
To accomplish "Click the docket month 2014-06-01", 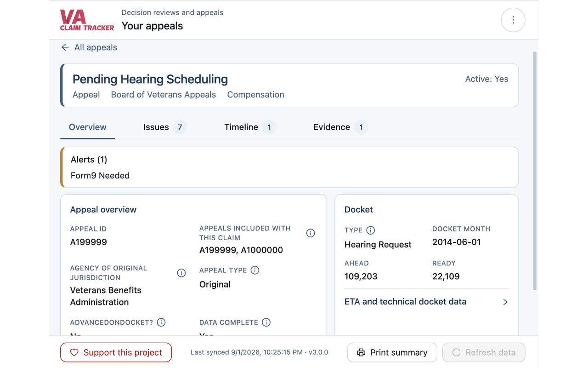I will click(457, 242).
